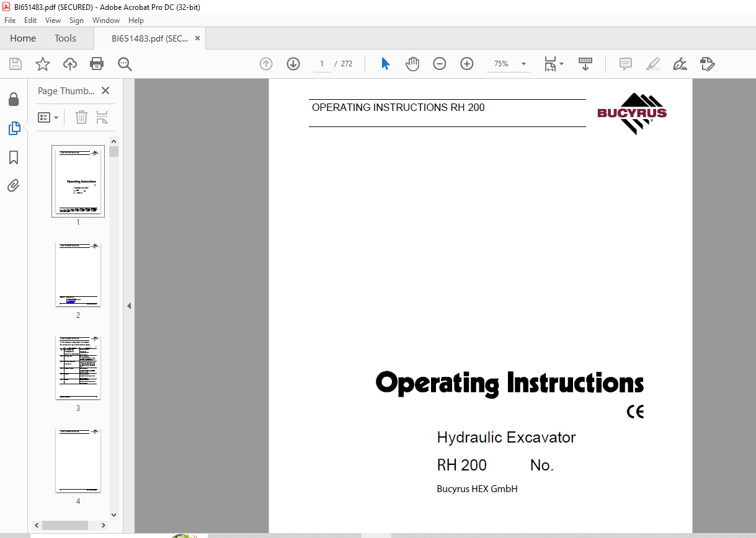Switch to the Tools tab

pyautogui.click(x=65, y=38)
